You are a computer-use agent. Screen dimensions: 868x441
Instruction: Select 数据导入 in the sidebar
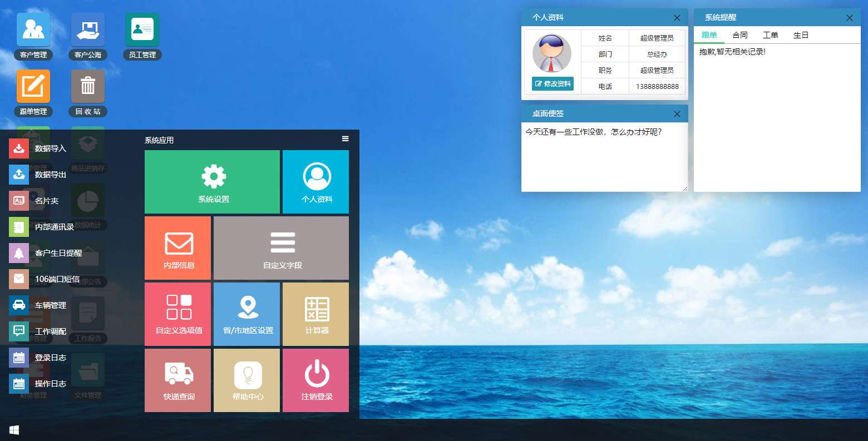click(x=50, y=148)
